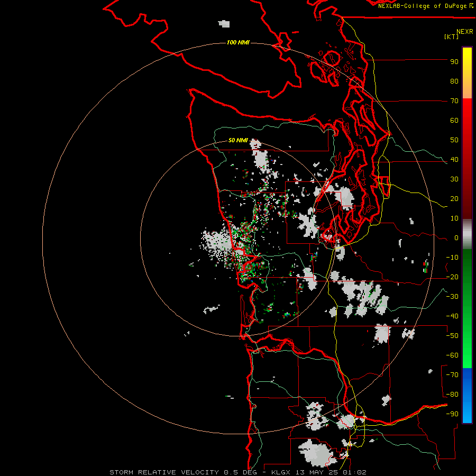The image size is (476, 476).
Task: Select the -30 value on velocity scale
Action: pyautogui.click(x=452, y=297)
